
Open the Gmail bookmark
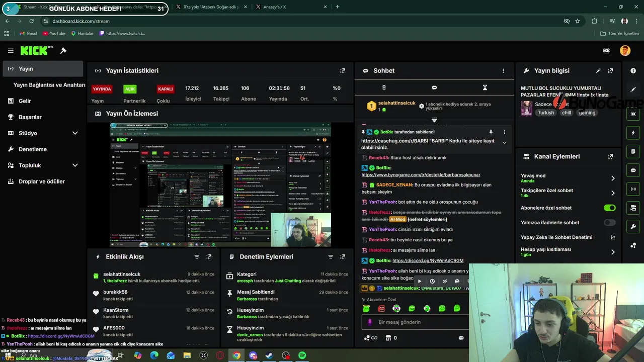pos(28,34)
